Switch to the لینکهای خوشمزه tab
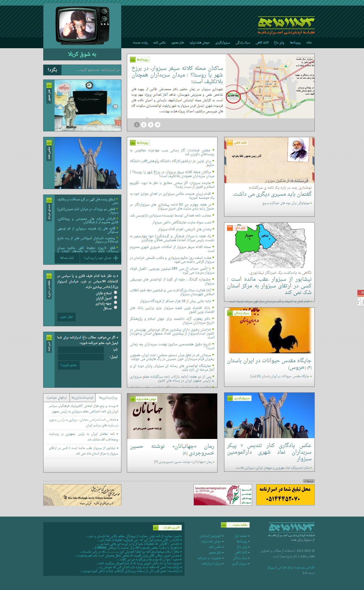 click(57, 398)
